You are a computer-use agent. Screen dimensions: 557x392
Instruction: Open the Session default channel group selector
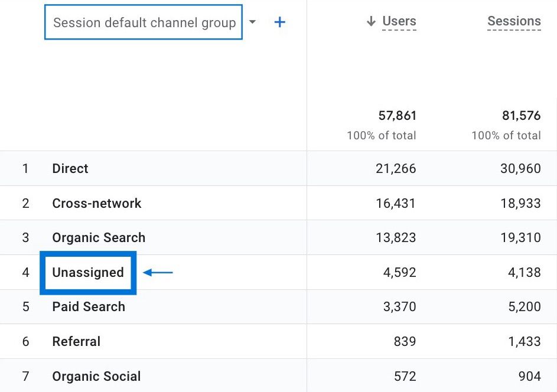pos(144,22)
